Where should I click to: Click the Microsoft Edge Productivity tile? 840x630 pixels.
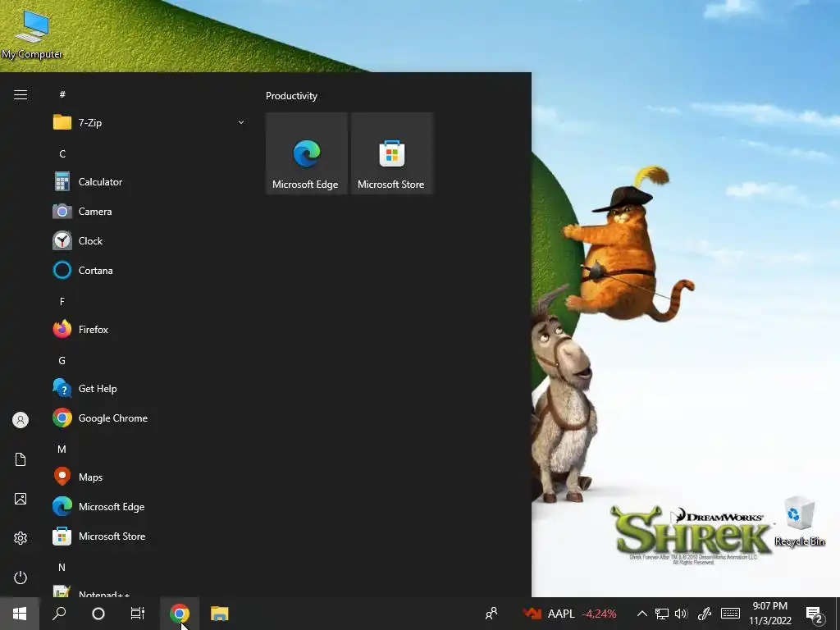(307, 153)
